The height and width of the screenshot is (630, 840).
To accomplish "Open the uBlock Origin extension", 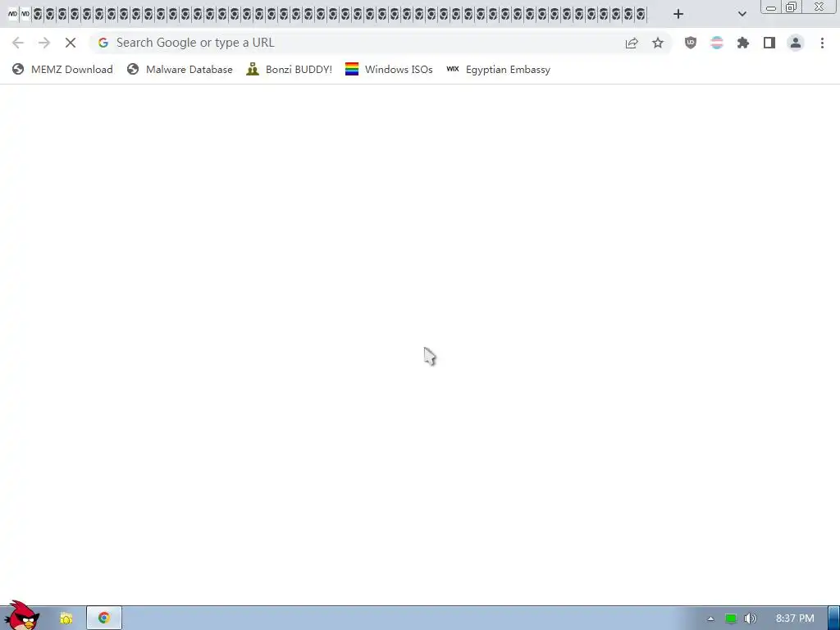I will tap(691, 43).
